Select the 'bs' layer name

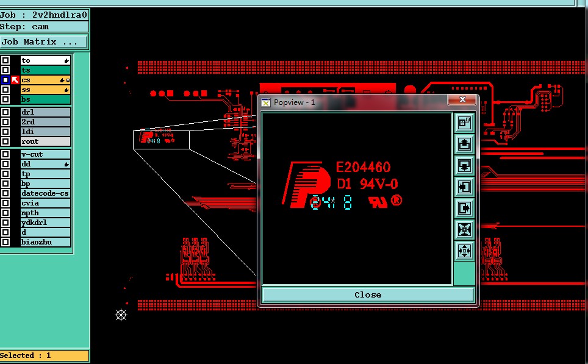click(x=45, y=99)
